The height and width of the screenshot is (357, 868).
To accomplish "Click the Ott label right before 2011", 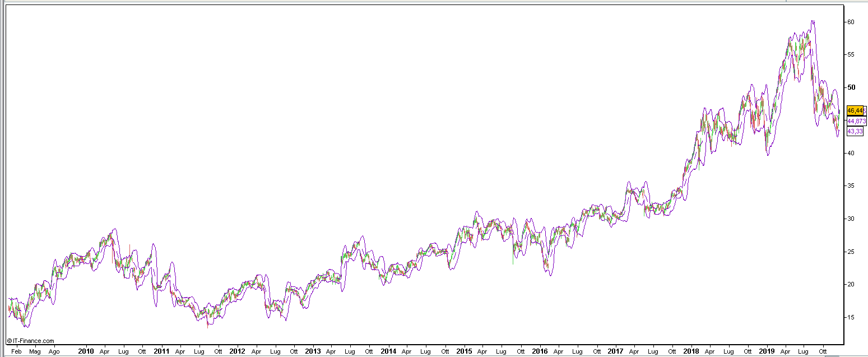I will 142,351.
